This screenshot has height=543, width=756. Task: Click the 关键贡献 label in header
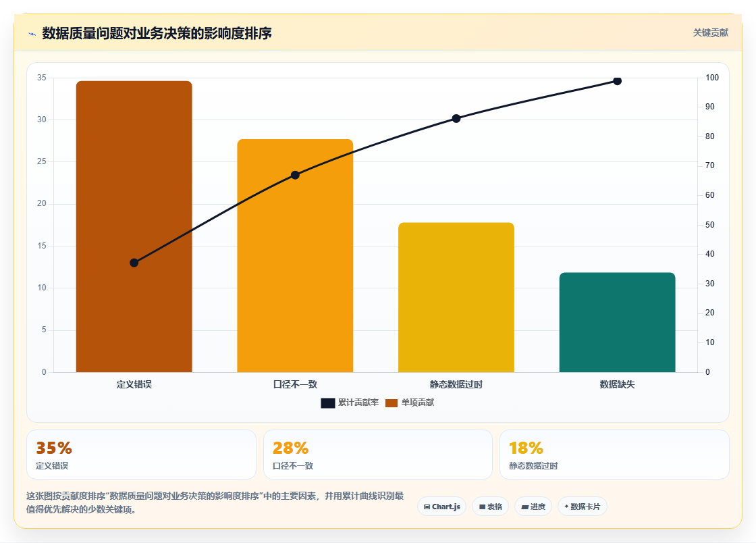pos(710,33)
